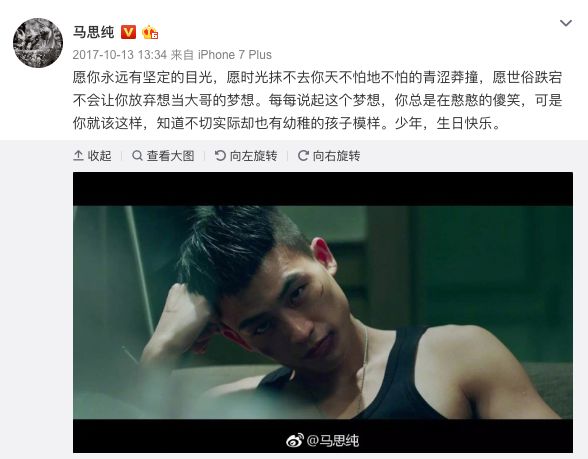This screenshot has height=459, width=588.
Task: Click the orange V verified badge
Action: 128,32
